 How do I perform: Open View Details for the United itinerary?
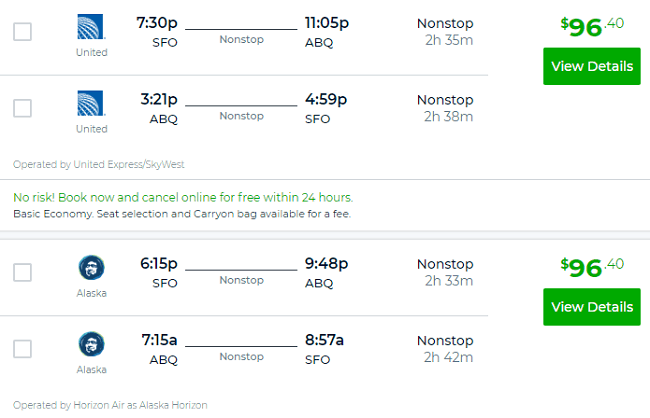(592, 66)
